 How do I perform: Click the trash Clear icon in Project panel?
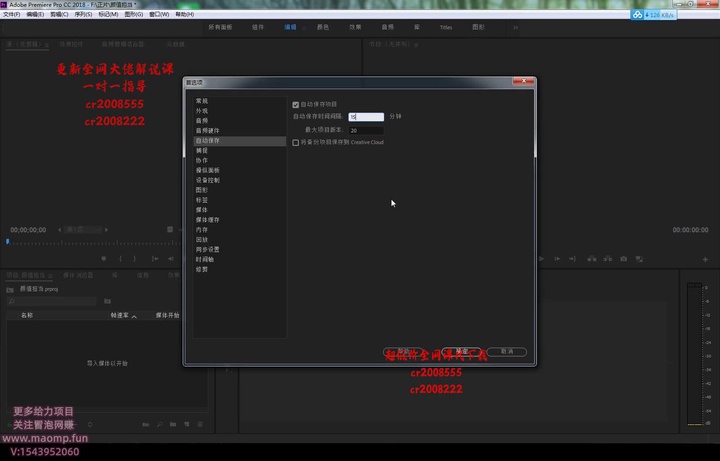click(x=200, y=424)
